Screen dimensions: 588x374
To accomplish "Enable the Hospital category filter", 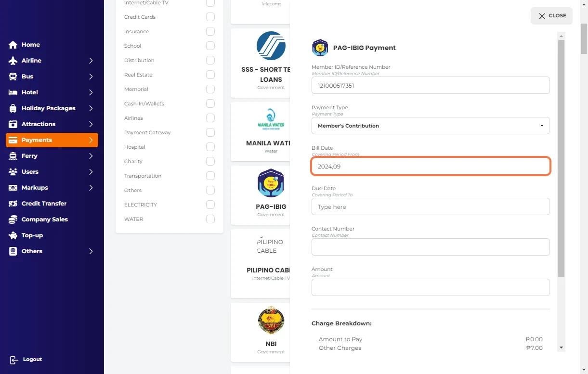I will [x=210, y=147].
